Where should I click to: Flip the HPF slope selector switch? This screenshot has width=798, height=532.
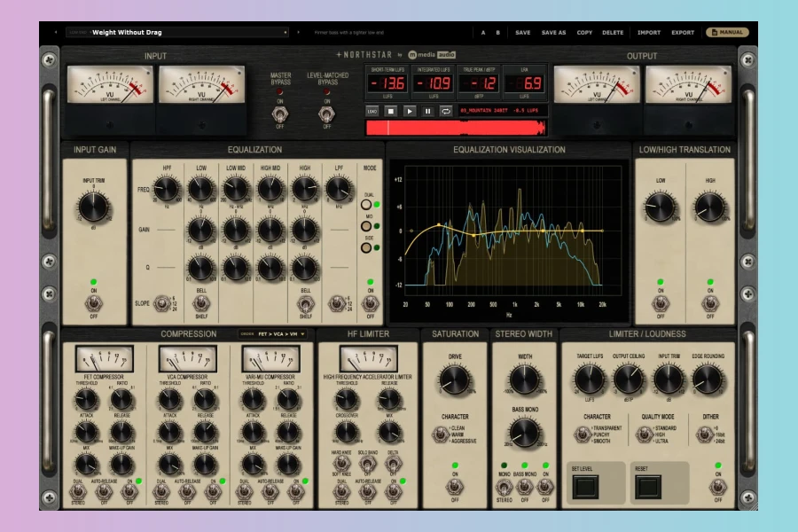tap(162, 304)
